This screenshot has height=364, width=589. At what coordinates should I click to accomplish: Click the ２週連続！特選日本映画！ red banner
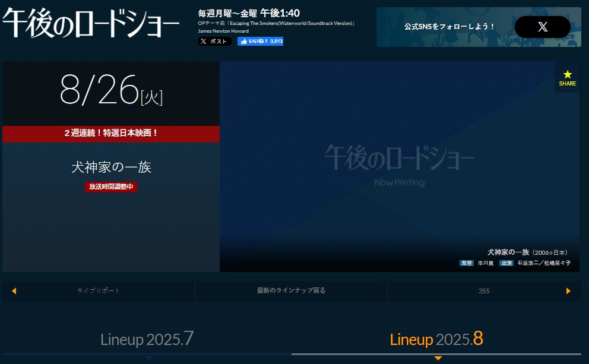pyautogui.click(x=111, y=133)
